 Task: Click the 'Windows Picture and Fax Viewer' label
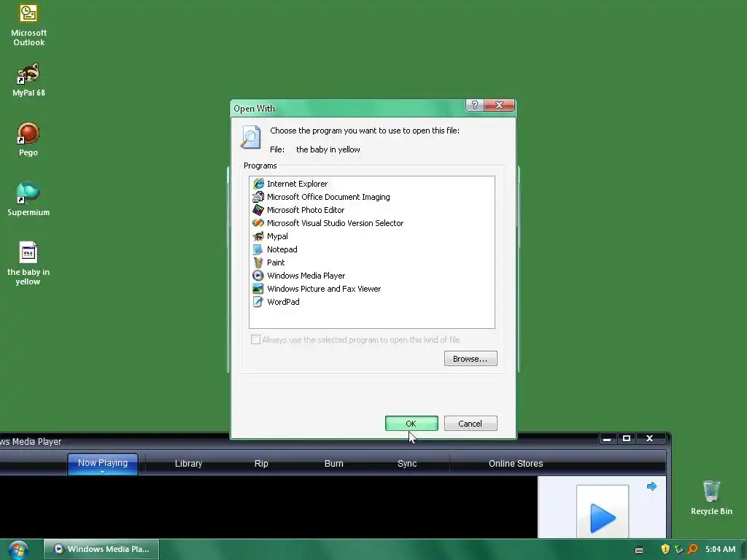324,289
